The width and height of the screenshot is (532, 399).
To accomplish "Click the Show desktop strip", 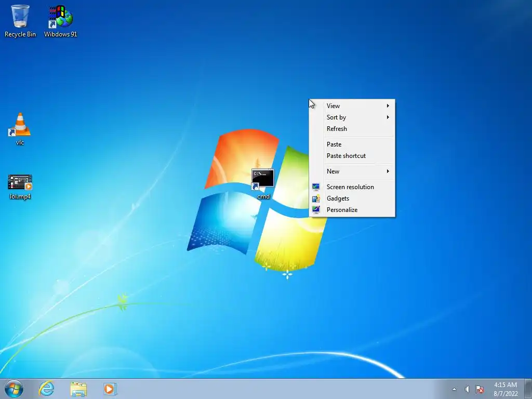I will point(528,389).
